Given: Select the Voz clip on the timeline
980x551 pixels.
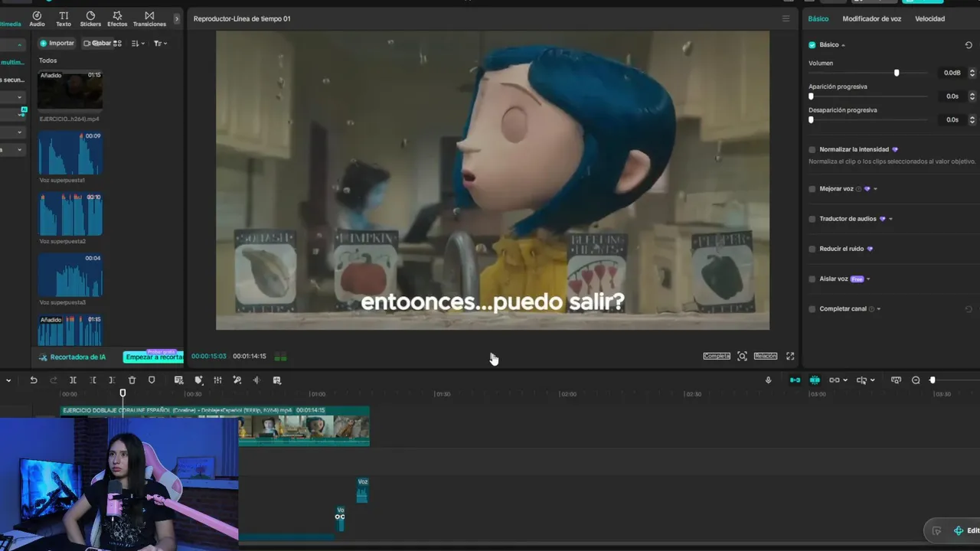Looking at the screenshot, I should (x=362, y=491).
